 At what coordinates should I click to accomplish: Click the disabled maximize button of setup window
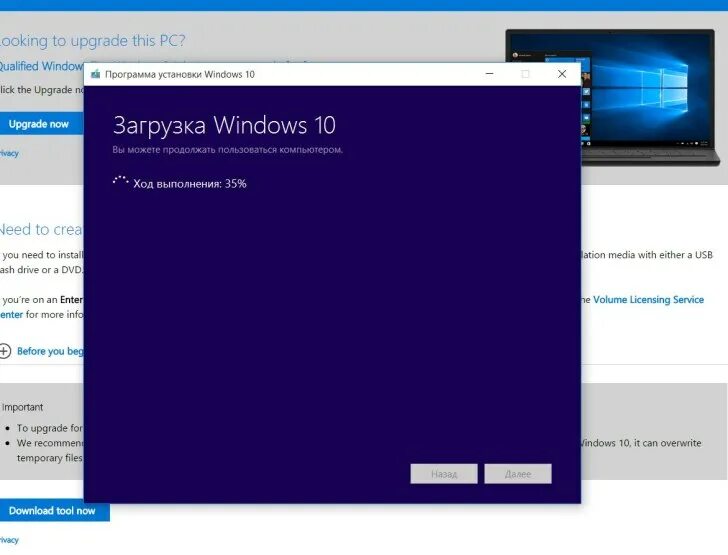[x=525, y=74]
